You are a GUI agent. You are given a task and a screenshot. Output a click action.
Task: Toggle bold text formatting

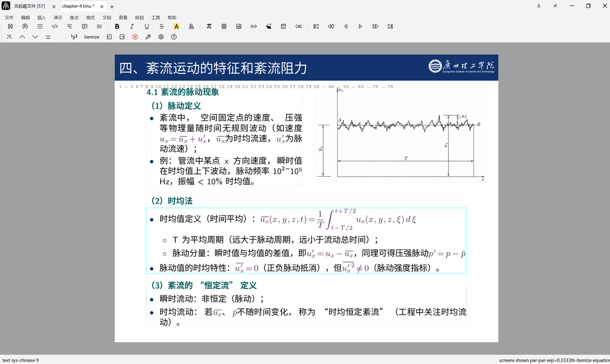coord(117,27)
